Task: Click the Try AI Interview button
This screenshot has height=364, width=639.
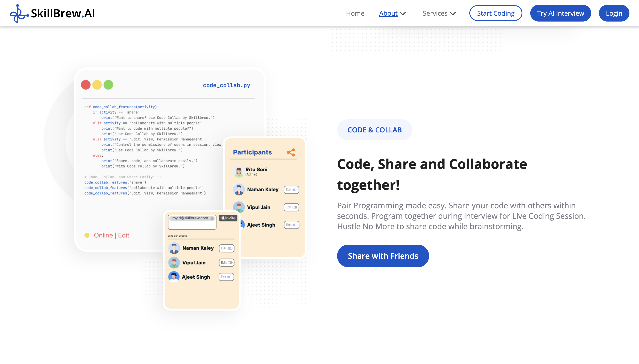Action: point(560,13)
